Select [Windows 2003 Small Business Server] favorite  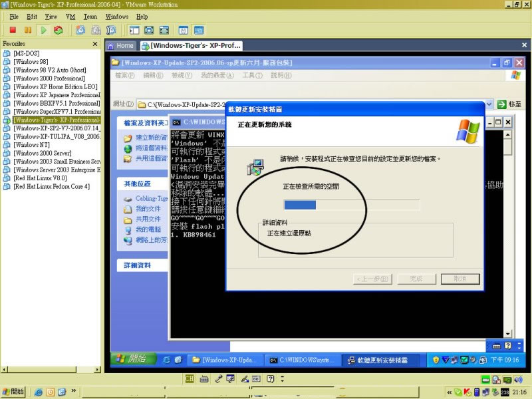pos(57,162)
